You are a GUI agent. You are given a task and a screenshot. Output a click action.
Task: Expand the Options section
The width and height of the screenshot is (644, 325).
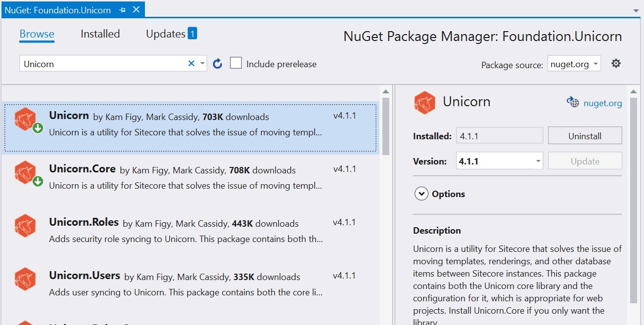pyautogui.click(x=421, y=194)
